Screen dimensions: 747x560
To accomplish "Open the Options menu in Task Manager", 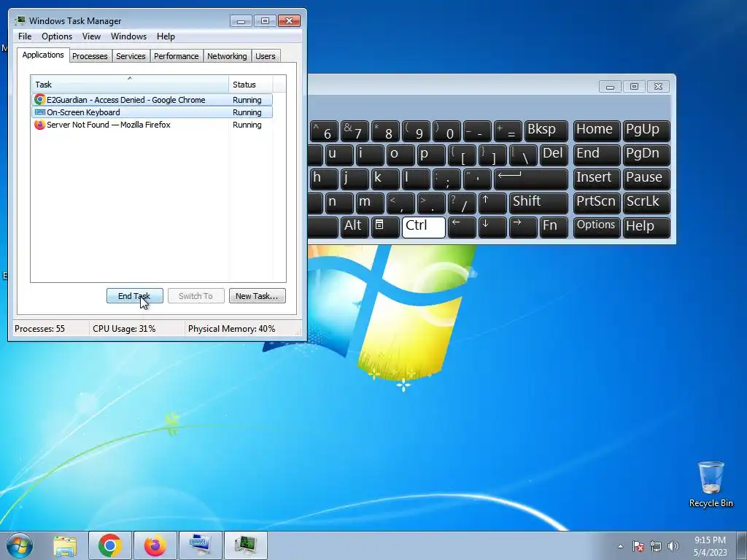I will tap(57, 36).
